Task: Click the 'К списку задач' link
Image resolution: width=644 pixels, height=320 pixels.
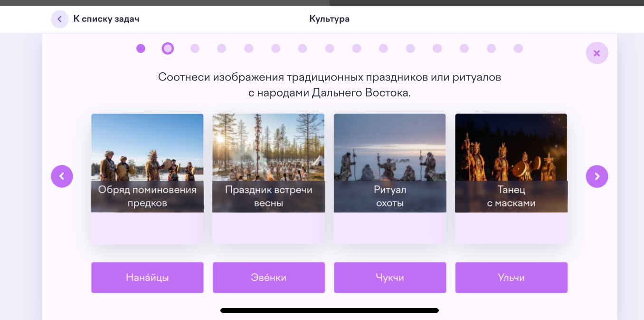Action: point(106,19)
